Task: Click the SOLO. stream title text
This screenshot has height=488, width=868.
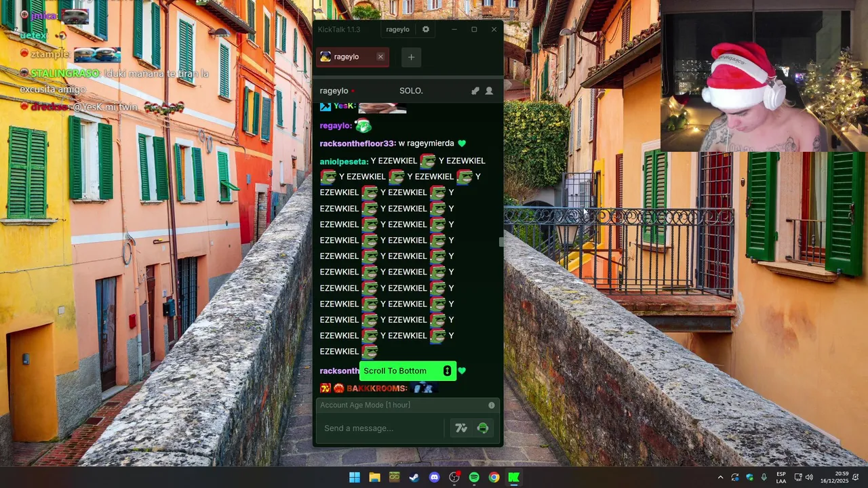Action: (411, 91)
